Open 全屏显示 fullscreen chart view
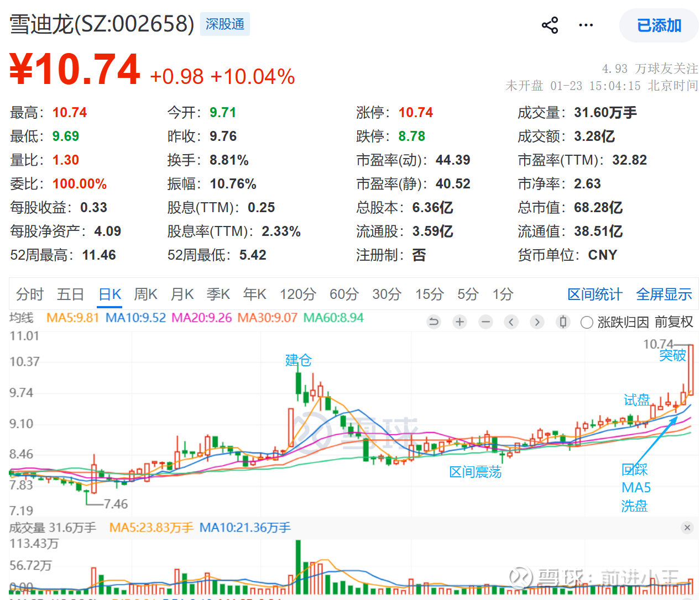 [x=664, y=294]
